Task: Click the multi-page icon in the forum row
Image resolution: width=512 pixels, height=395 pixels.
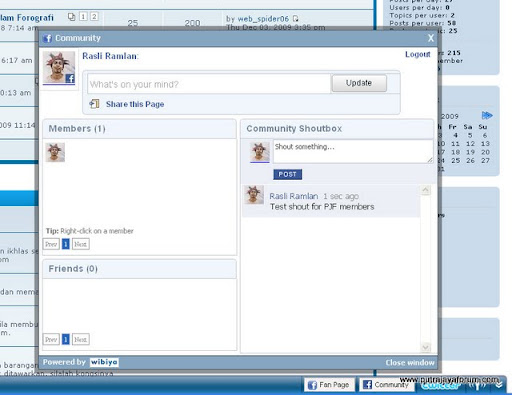Action: tap(71, 17)
